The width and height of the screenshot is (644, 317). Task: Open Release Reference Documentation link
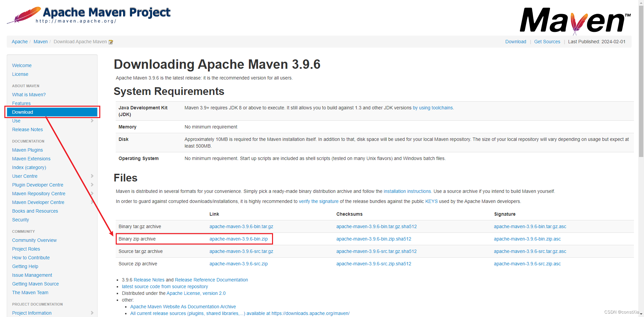tap(211, 280)
